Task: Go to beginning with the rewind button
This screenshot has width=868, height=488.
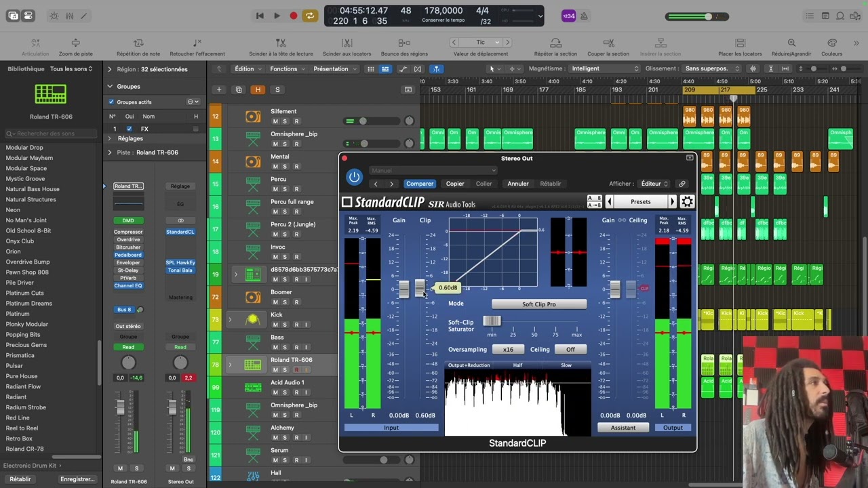Action: [260, 16]
